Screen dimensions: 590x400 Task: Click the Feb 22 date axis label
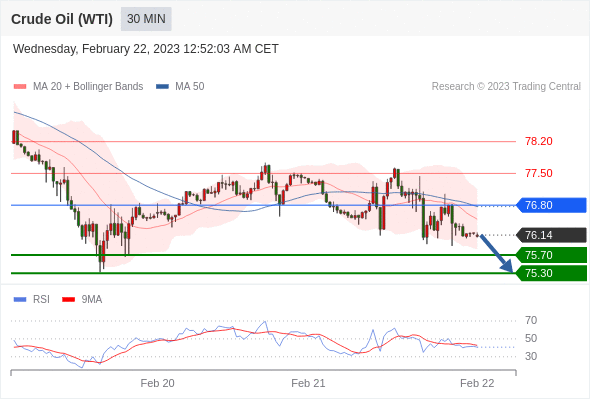point(477,383)
